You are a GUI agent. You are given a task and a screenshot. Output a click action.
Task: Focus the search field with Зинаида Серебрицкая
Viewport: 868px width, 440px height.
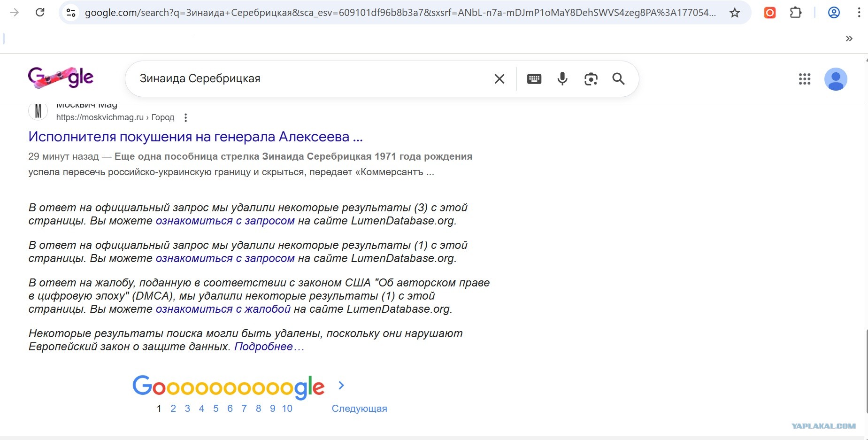310,79
